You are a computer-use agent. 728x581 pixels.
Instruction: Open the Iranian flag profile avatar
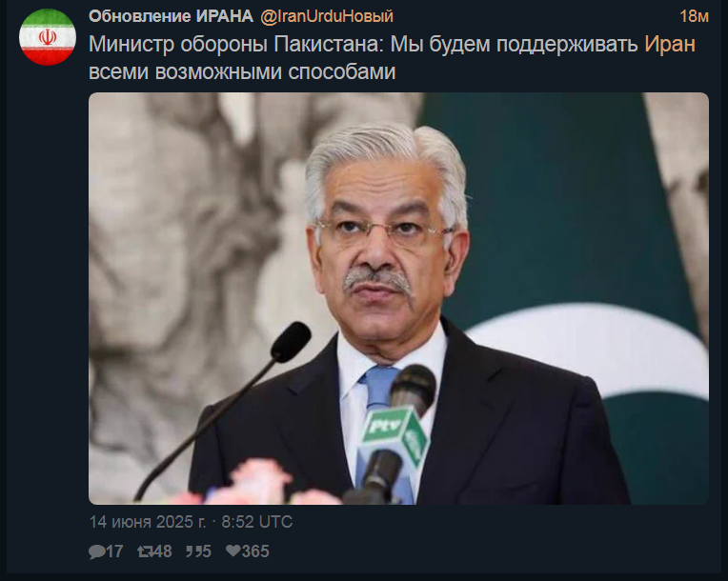[48, 37]
